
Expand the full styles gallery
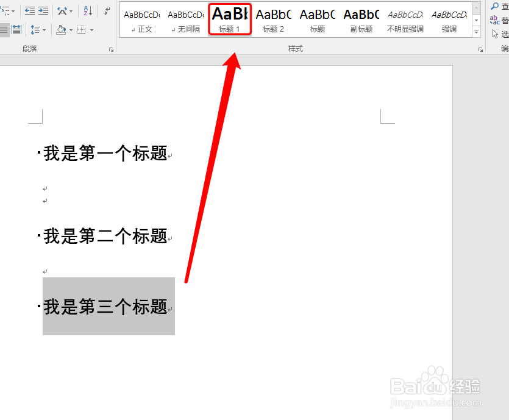point(476,32)
